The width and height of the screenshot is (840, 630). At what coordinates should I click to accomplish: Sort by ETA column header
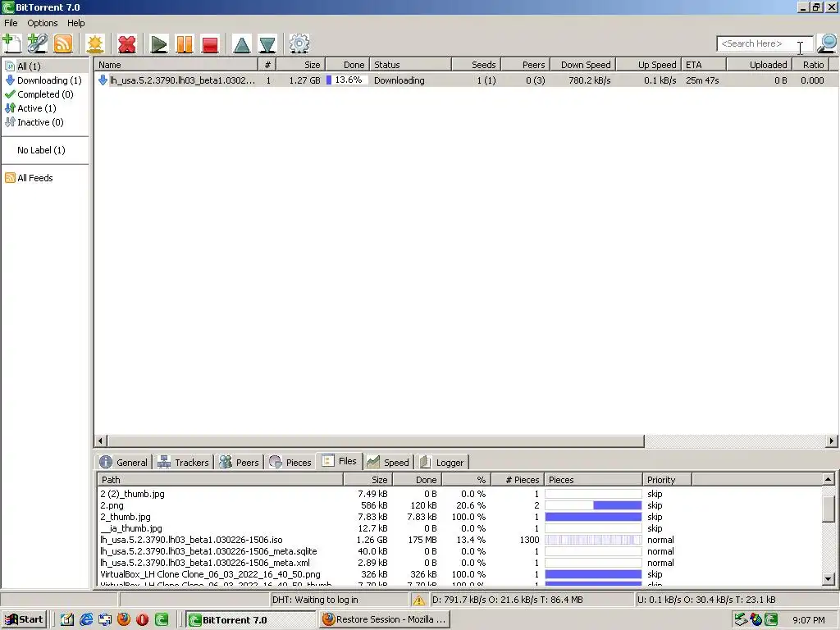[x=704, y=65]
